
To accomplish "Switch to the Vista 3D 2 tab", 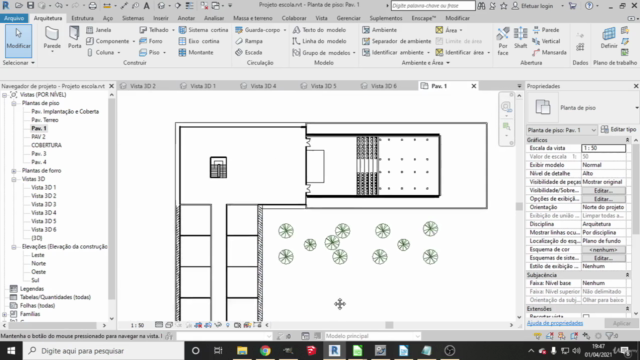I will [x=142, y=86].
